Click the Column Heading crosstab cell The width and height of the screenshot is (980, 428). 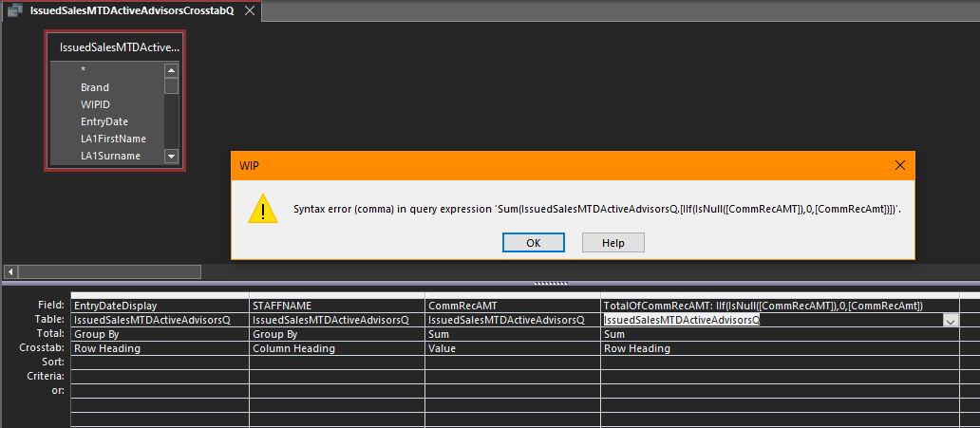pos(337,348)
